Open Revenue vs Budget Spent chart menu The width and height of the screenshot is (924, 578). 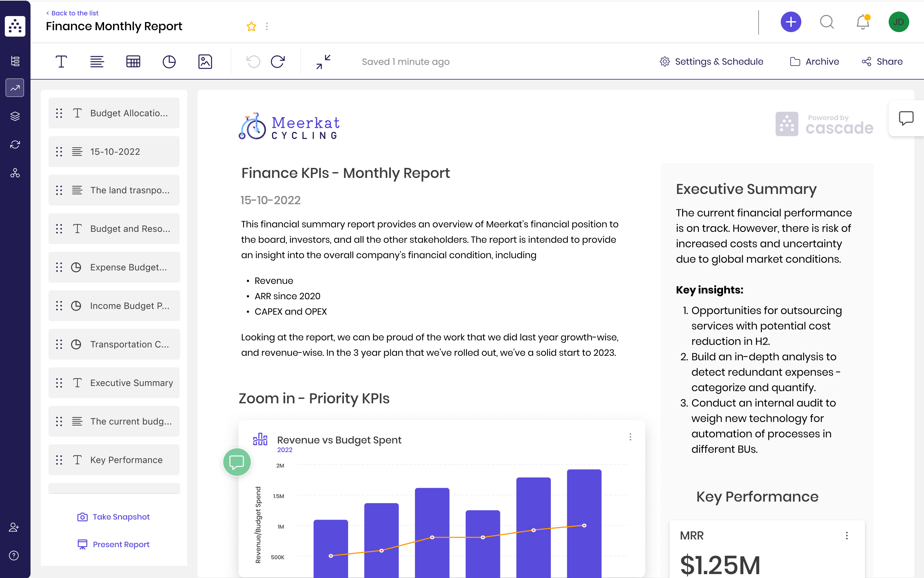click(x=630, y=437)
